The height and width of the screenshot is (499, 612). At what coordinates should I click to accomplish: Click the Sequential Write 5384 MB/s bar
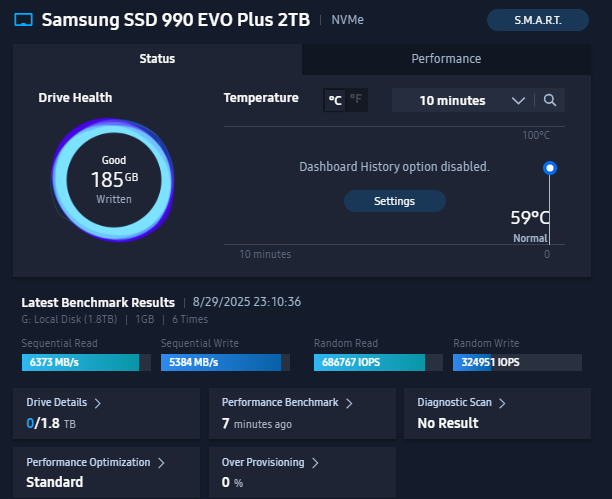tap(225, 362)
